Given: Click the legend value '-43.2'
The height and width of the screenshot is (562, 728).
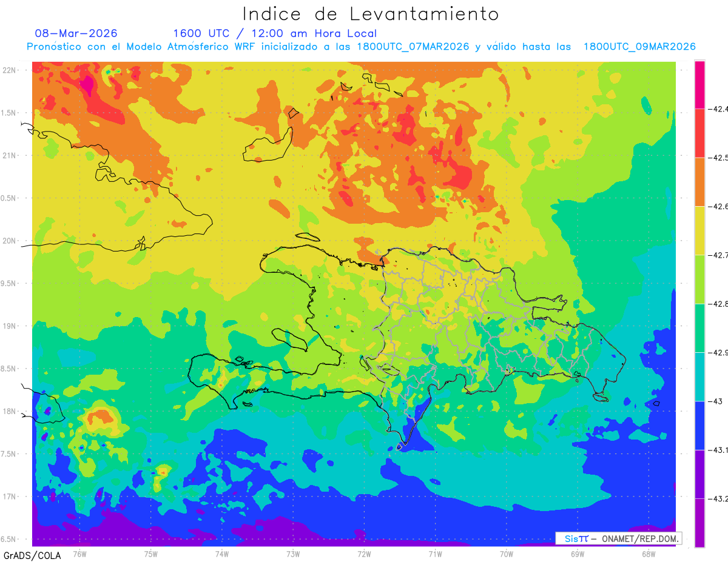Looking at the screenshot, I should click(718, 499).
